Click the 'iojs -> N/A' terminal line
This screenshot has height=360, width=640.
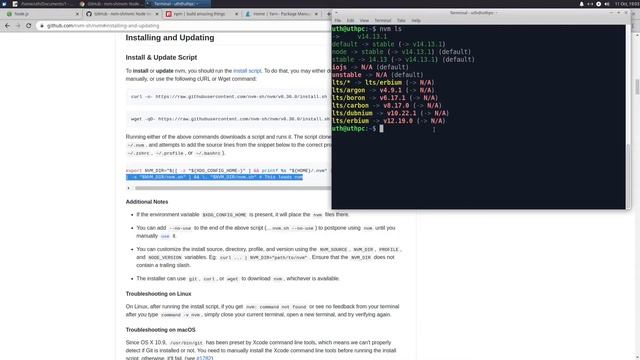(370, 67)
